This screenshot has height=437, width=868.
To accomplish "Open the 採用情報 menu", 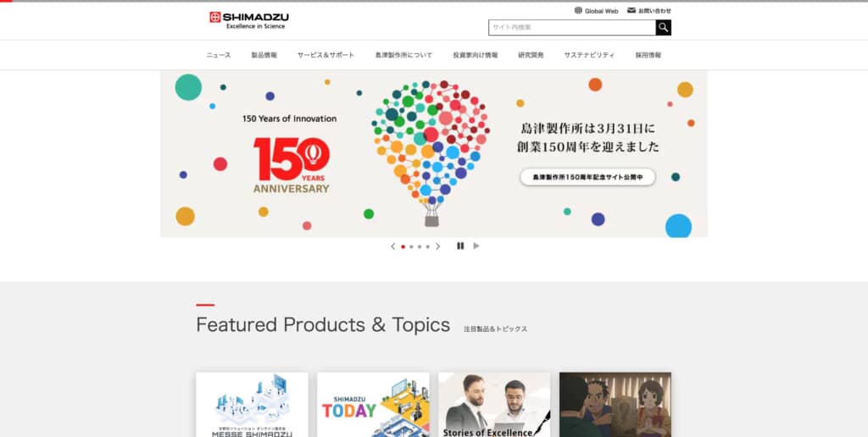I will [x=648, y=55].
